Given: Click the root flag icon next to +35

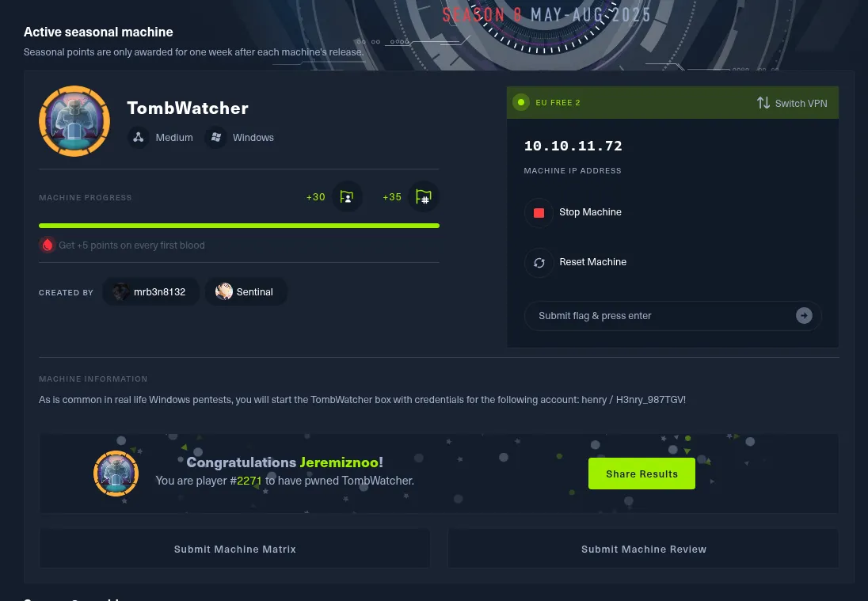Looking at the screenshot, I should [424, 197].
